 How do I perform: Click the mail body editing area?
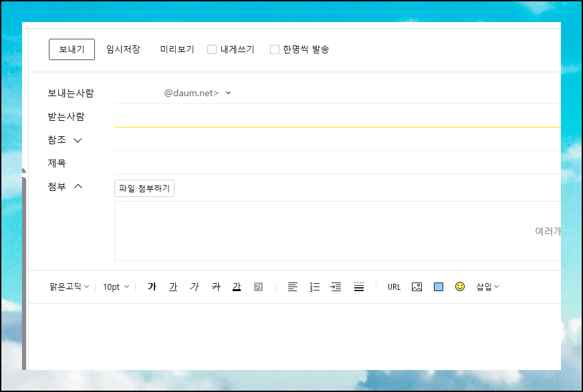pyautogui.click(x=294, y=337)
